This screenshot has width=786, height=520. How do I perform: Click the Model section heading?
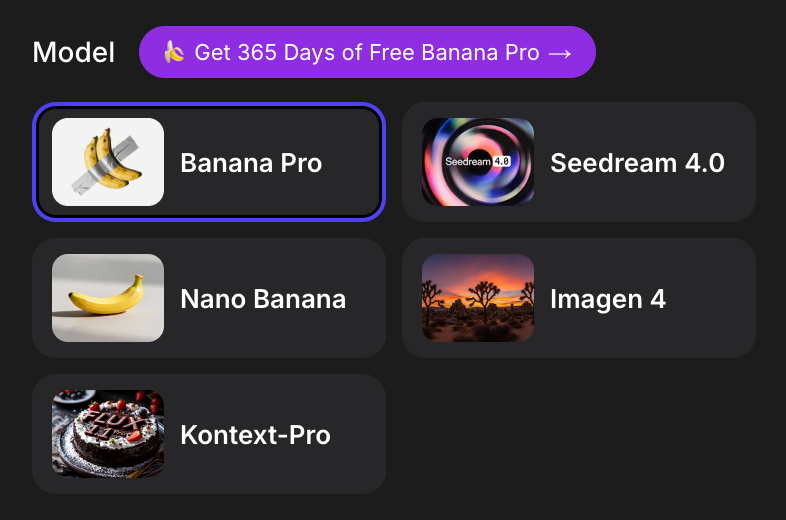click(73, 52)
